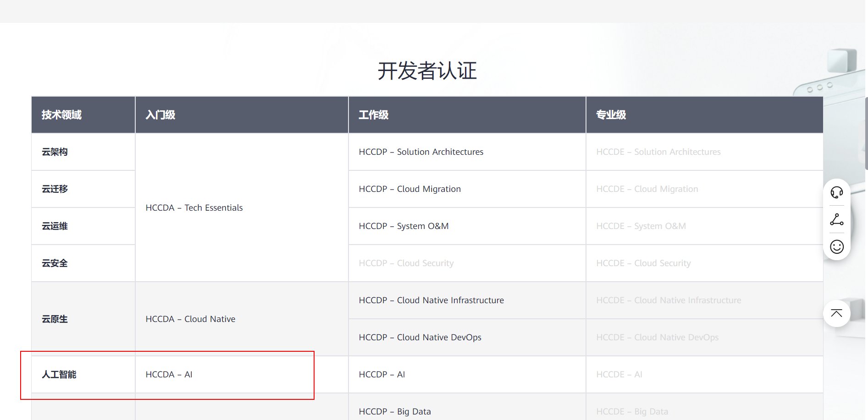This screenshot has height=420, width=868.
Task: Open HCCDA – Tech Essentials certification
Action: tap(194, 208)
